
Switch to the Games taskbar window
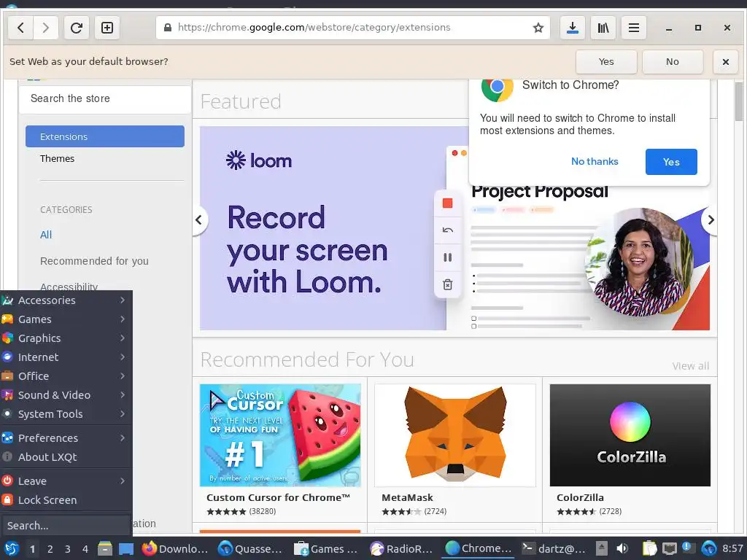326,548
